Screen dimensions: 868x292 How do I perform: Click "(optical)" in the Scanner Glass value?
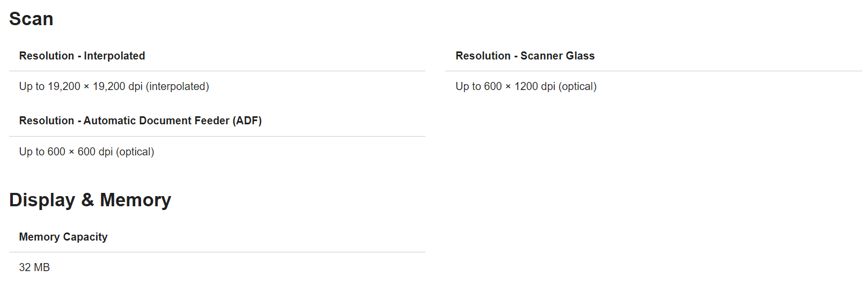[x=577, y=86]
